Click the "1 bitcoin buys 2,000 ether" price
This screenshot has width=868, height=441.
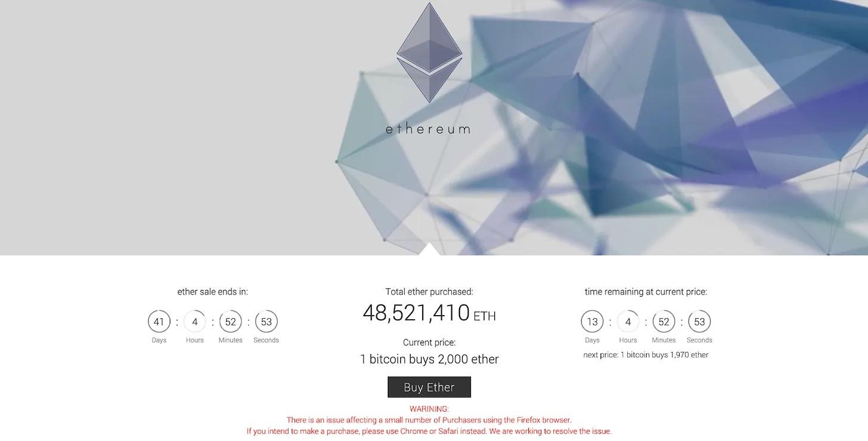429,359
